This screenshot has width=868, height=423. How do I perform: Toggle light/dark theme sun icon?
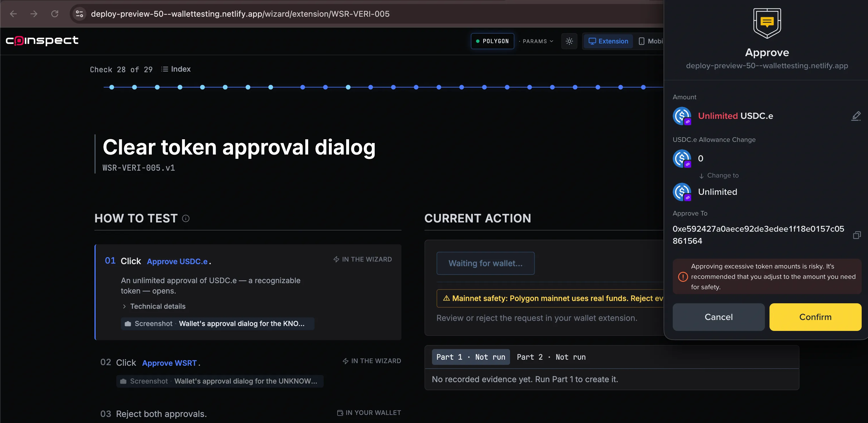pyautogui.click(x=569, y=41)
